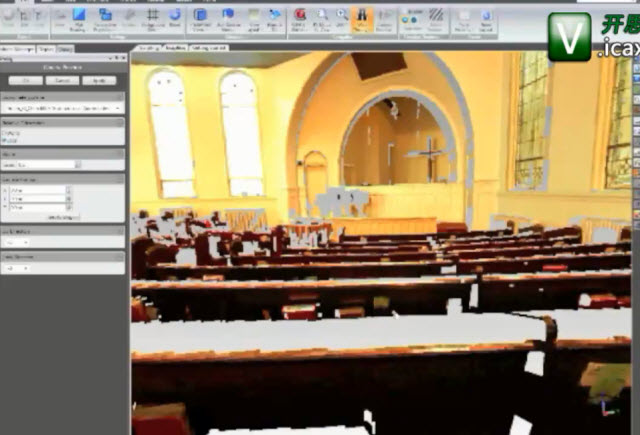
Task: Click the Cancel button in the dialog panel
Action: pos(62,79)
